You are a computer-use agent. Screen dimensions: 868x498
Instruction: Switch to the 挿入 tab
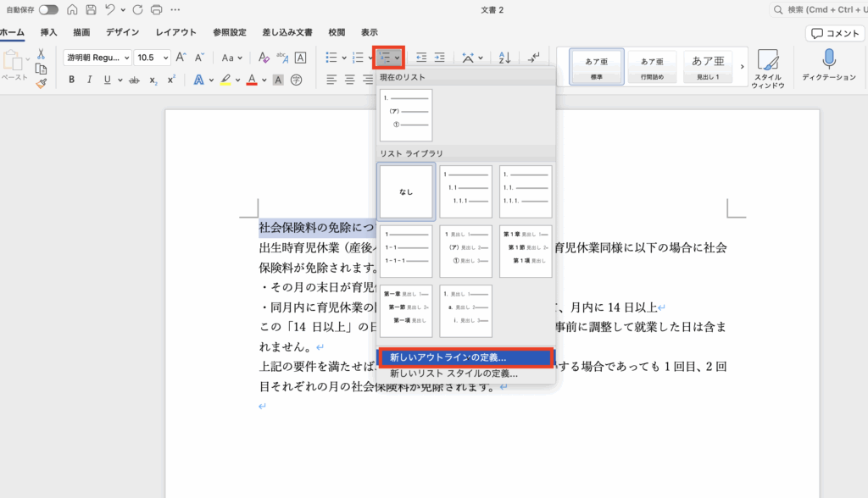pyautogui.click(x=49, y=33)
